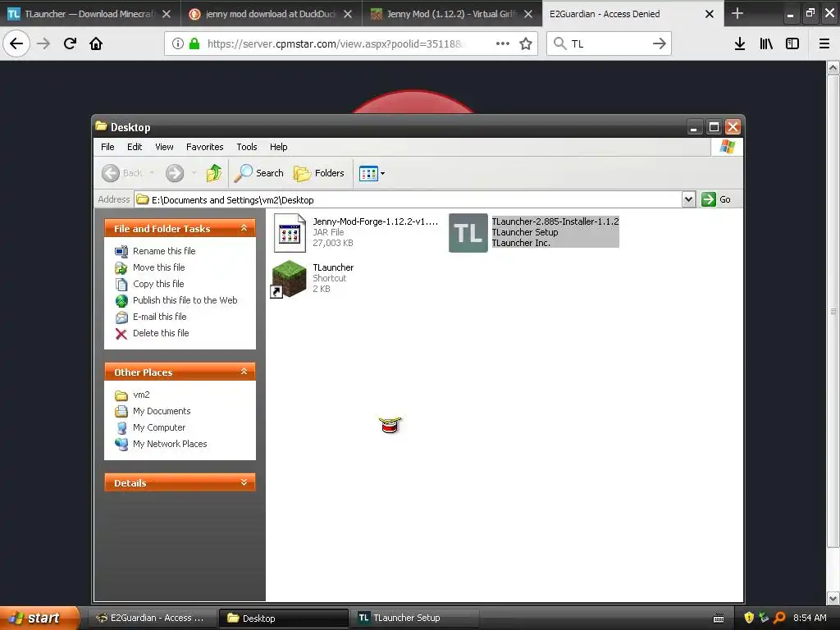This screenshot has width=840, height=630.
Task: Collapse the File and Folder Tasks panel
Action: click(244, 228)
